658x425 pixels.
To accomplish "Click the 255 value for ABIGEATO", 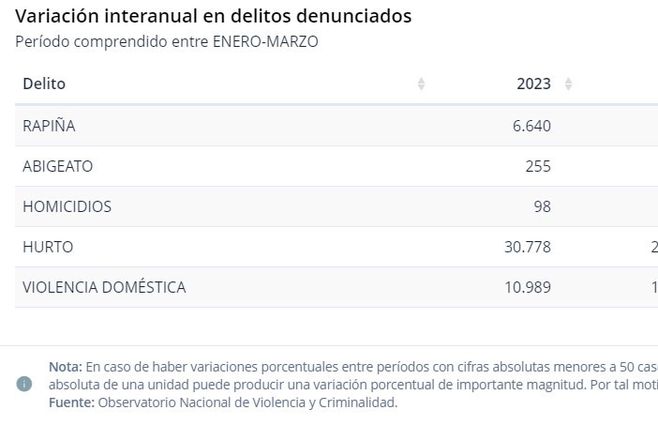I will click(537, 166).
